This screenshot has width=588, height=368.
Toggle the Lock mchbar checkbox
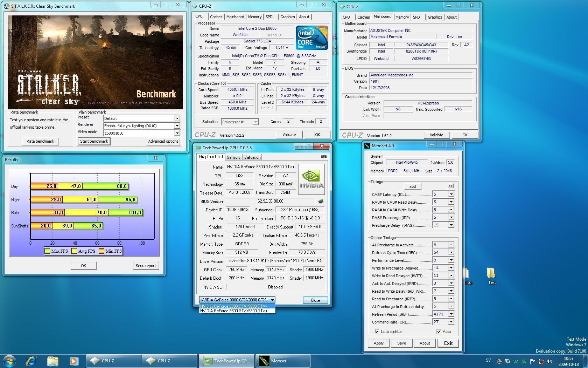pos(377,331)
